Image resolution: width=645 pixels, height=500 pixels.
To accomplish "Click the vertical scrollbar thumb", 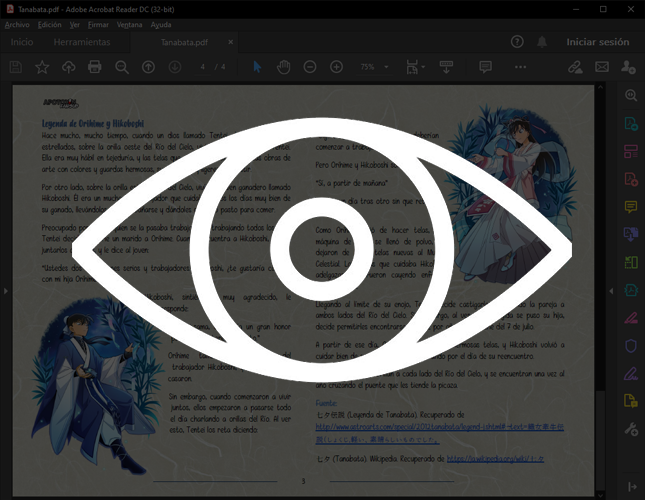I will [600, 440].
